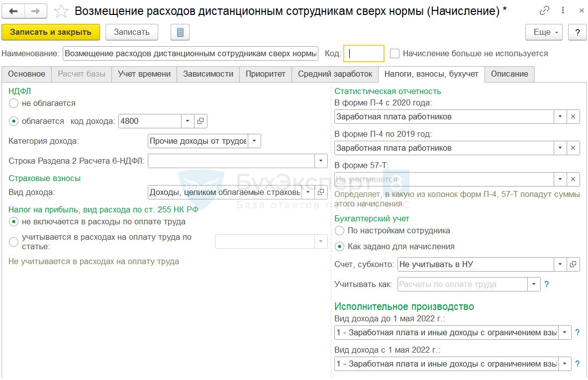Clear the В форме 57-Т field

[573, 179]
